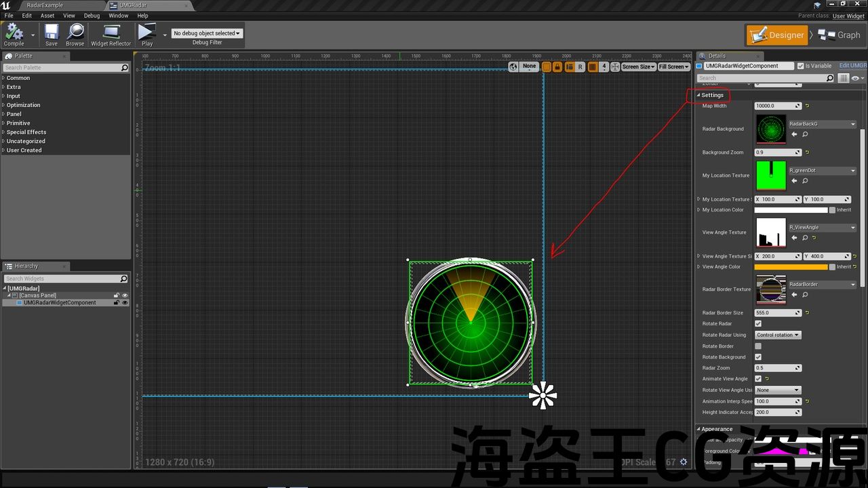The image size is (868, 488).
Task: Open Browse in the content browser
Action: (75, 35)
